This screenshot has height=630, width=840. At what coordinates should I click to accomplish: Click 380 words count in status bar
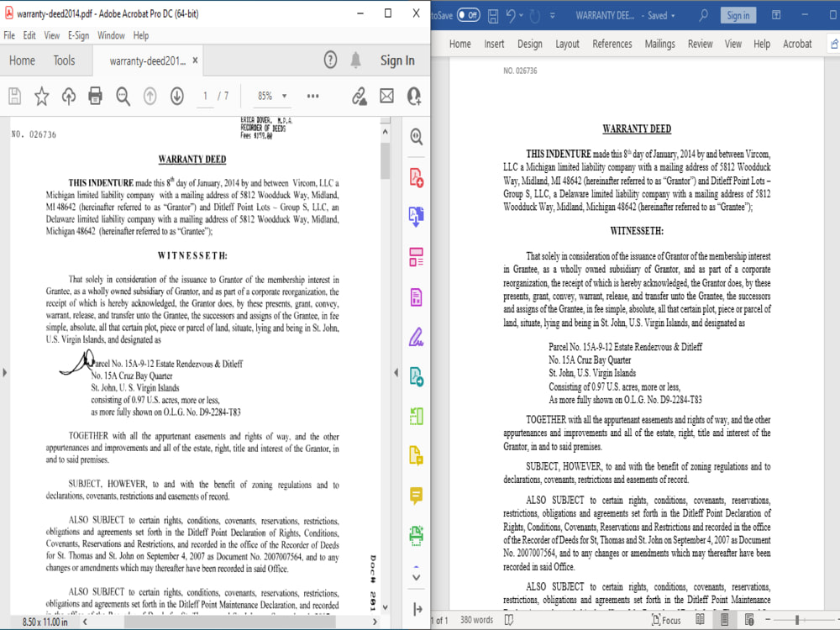pyautogui.click(x=476, y=620)
